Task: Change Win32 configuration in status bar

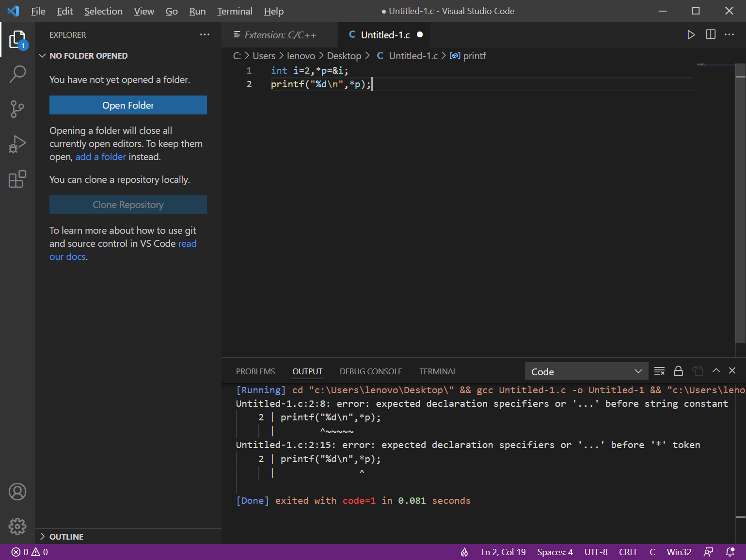Action: coord(679,552)
